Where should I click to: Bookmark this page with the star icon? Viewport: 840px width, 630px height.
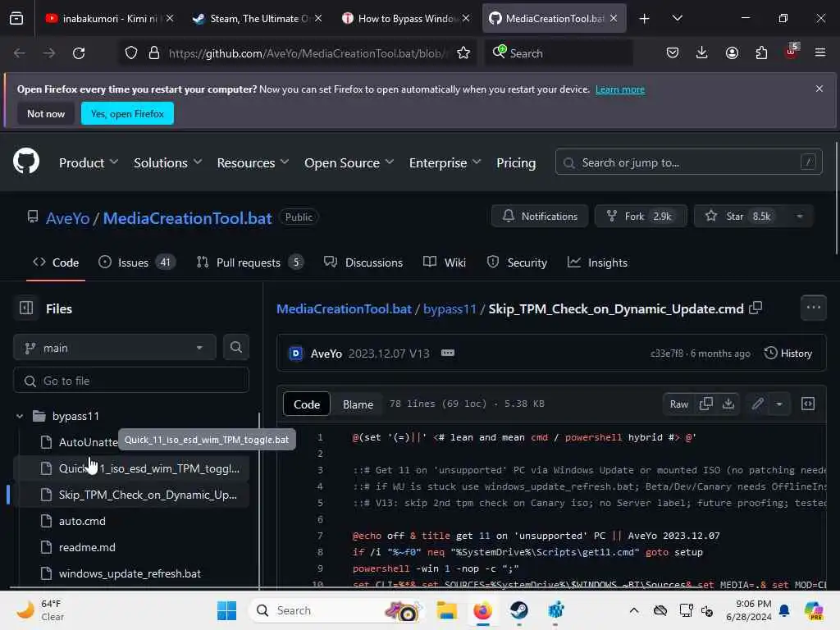pyautogui.click(x=463, y=53)
